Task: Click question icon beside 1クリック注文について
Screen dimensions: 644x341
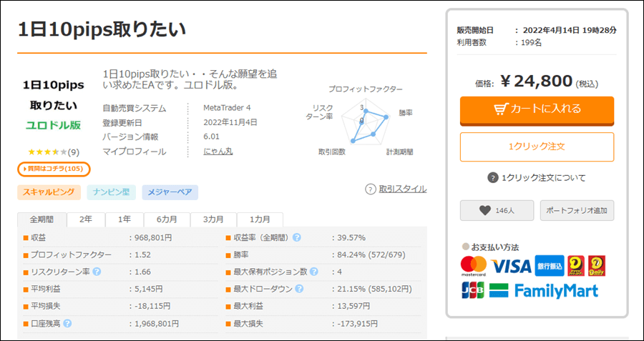Action: [492, 178]
